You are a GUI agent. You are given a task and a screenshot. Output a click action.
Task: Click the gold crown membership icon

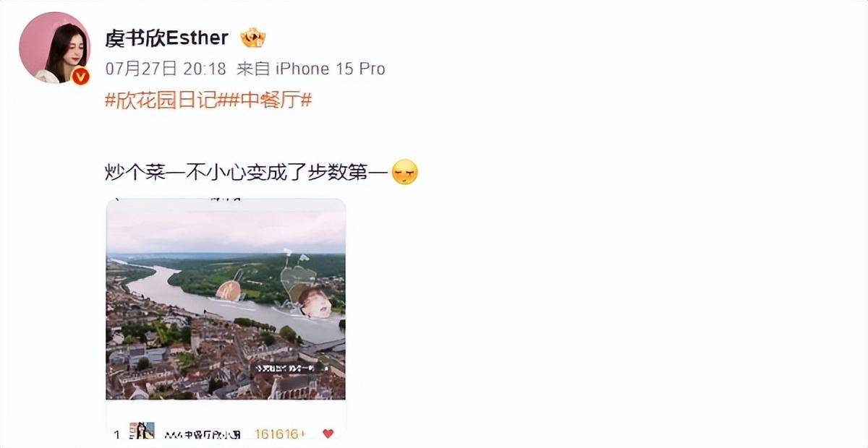pos(253,38)
